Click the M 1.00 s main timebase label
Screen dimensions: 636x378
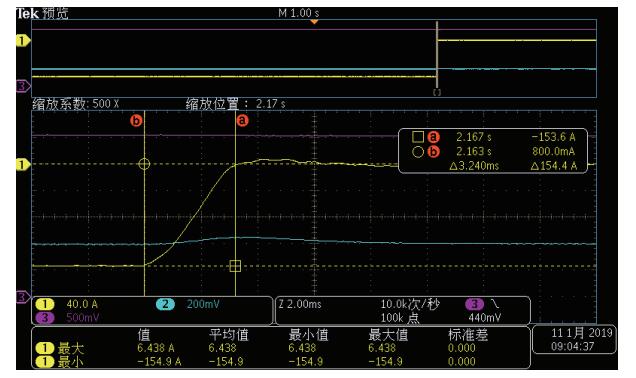coord(299,13)
